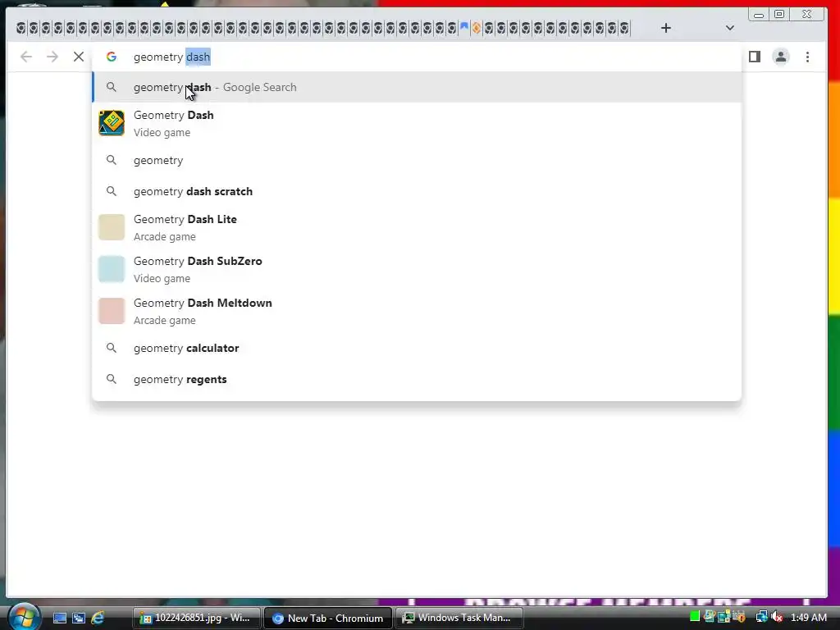Click the Geometry Dash game icon thumbnail

112,123
